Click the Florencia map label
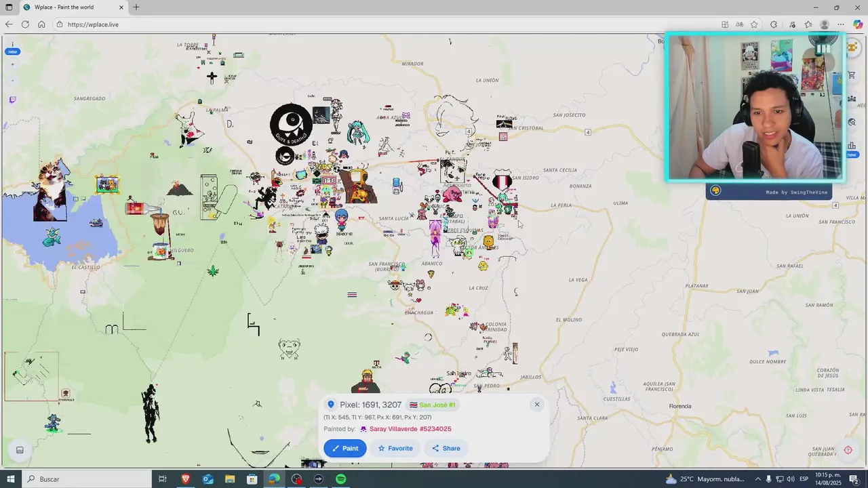Screen dimensions: 868x488 [x=680, y=406]
